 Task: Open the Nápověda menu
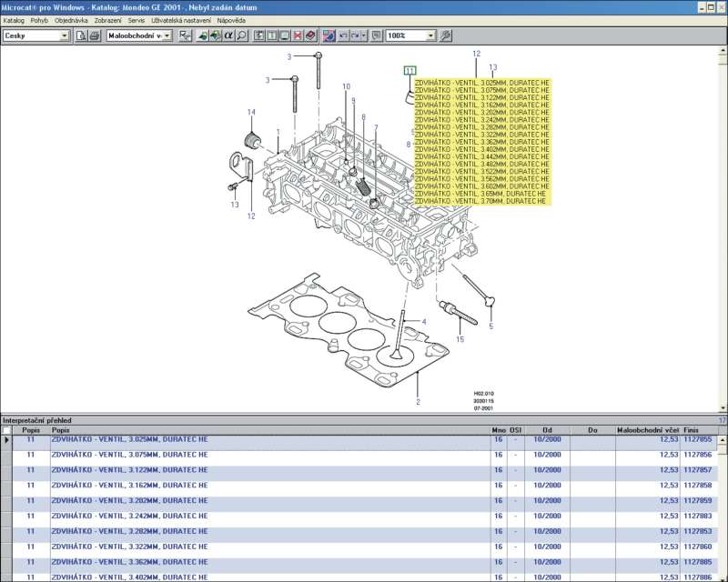click(231, 19)
